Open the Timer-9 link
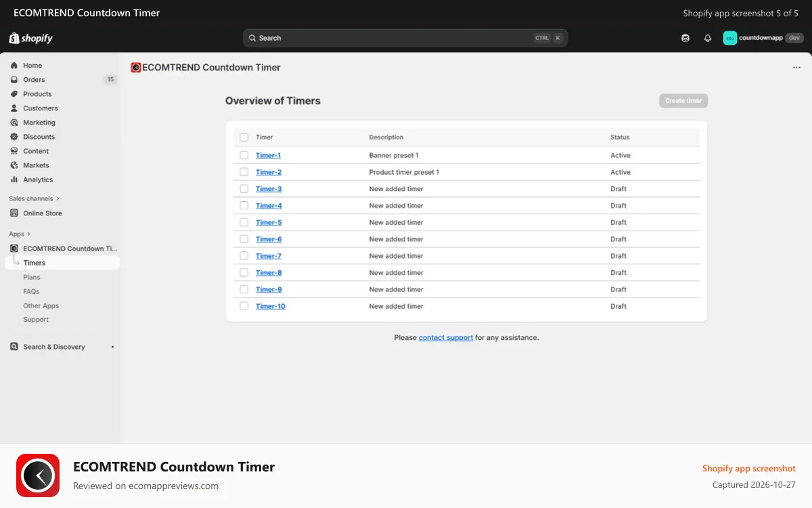This screenshot has height=508, width=812. tap(269, 289)
